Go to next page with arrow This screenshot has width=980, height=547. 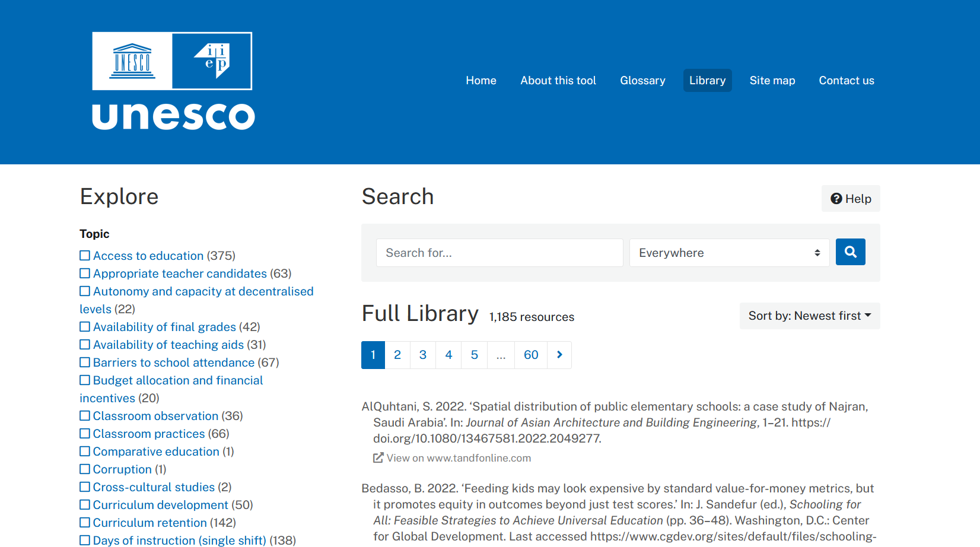(559, 355)
